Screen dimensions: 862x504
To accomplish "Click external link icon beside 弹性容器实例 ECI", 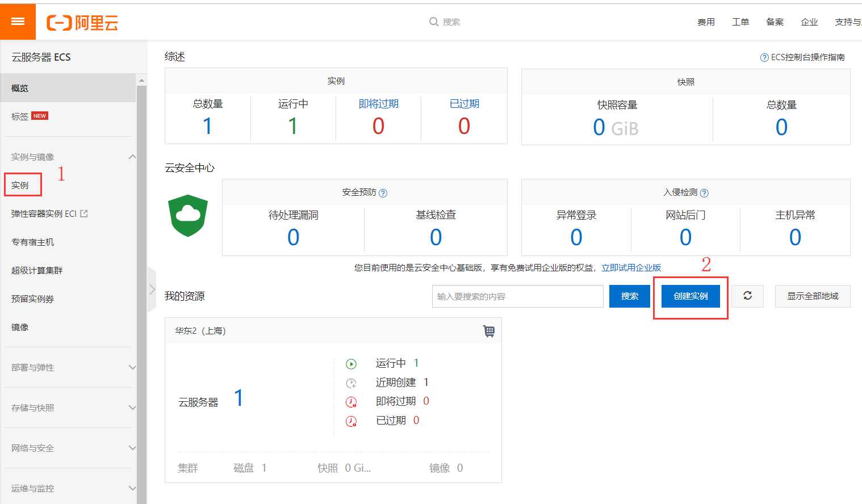I will pos(84,213).
